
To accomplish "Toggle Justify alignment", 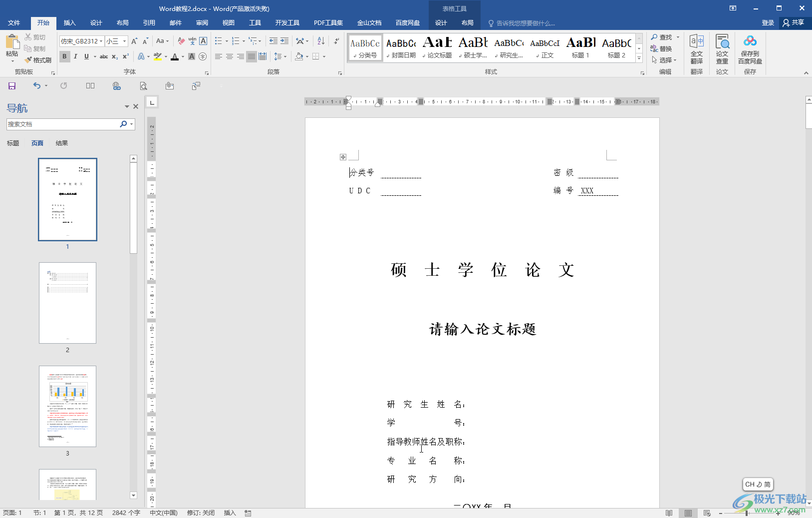I will (x=252, y=56).
